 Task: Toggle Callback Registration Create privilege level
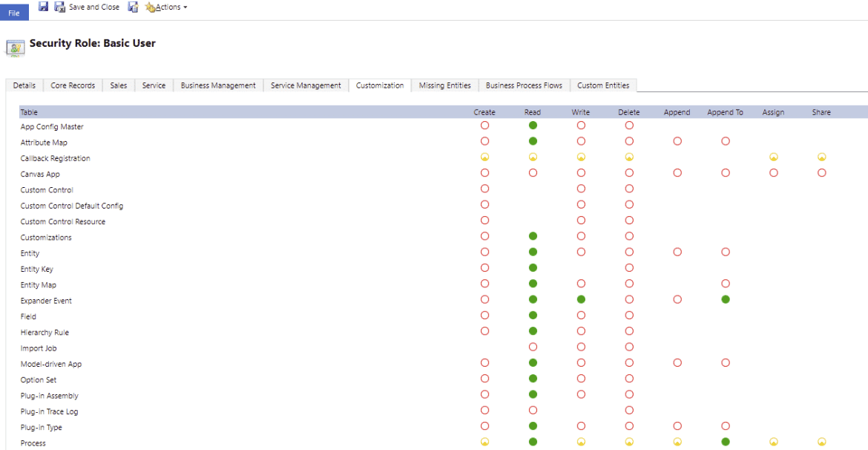point(485,157)
